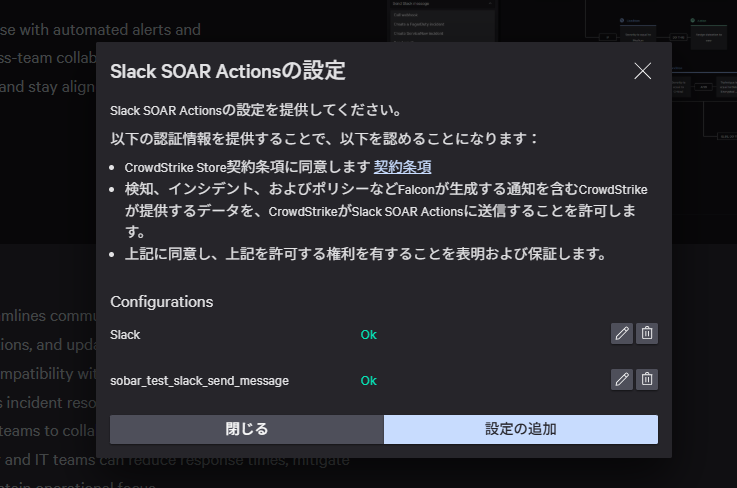
Task: Delete the sobar_test_slack_send_message configuration
Action: tap(647, 379)
